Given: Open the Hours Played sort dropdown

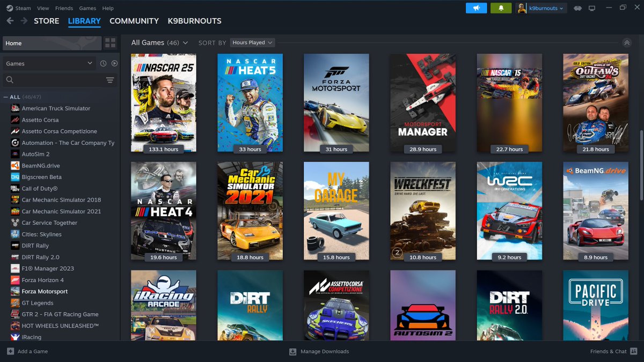Looking at the screenshot, I should 253,42.
